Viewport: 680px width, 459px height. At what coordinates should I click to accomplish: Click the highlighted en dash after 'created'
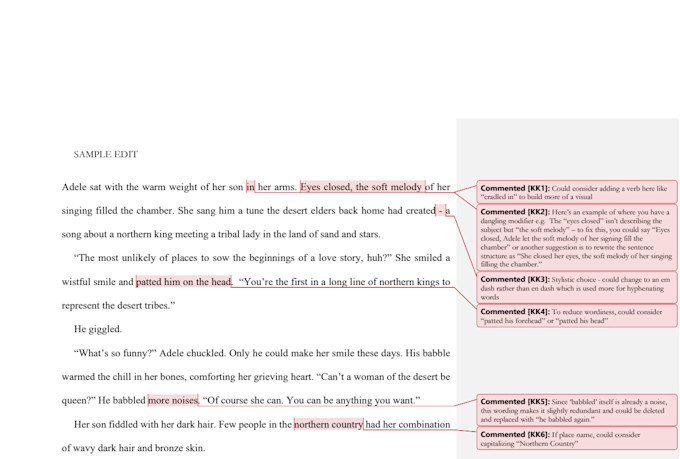pyautogui.click(x=441, y=210)
